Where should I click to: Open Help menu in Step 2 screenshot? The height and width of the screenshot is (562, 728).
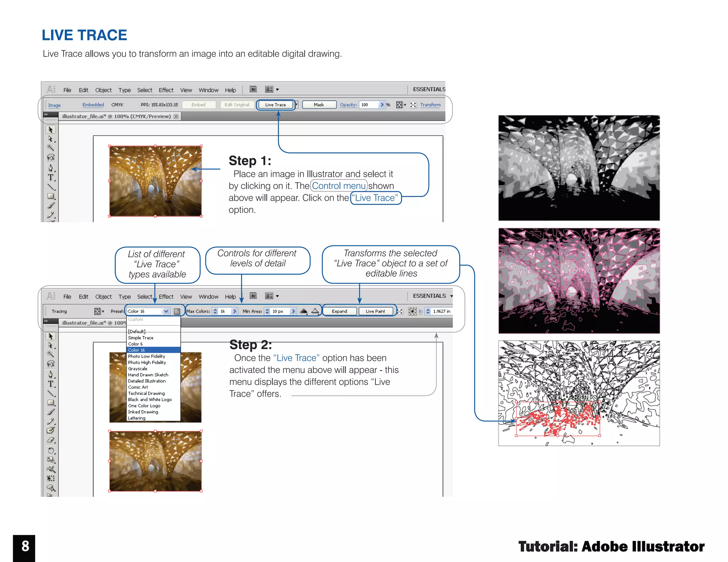tap(230, 297)
